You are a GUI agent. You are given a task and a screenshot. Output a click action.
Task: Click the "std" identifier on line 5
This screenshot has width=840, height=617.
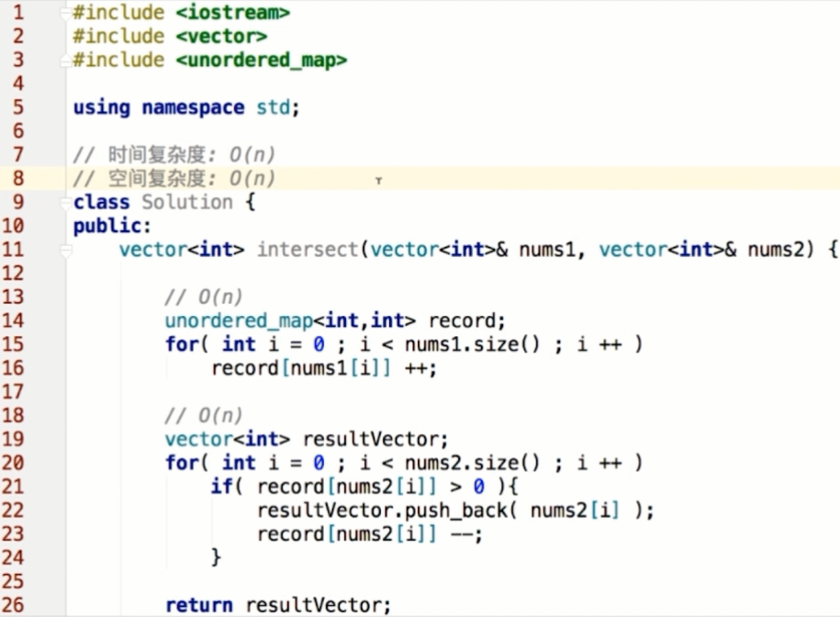[274, 107]
